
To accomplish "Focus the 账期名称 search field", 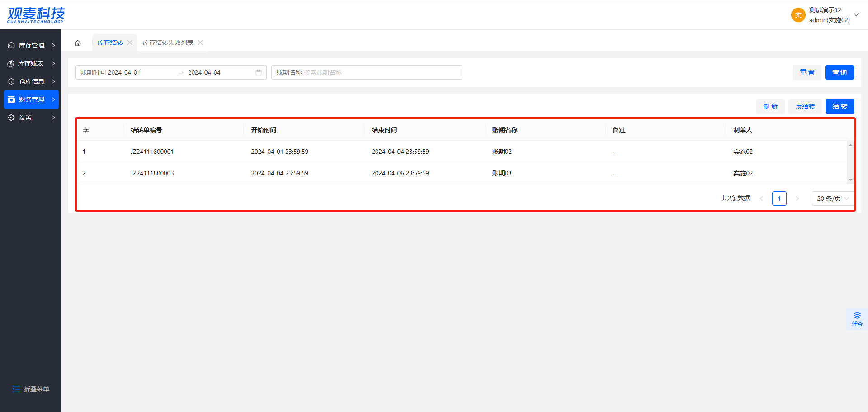I will point(367,72).
